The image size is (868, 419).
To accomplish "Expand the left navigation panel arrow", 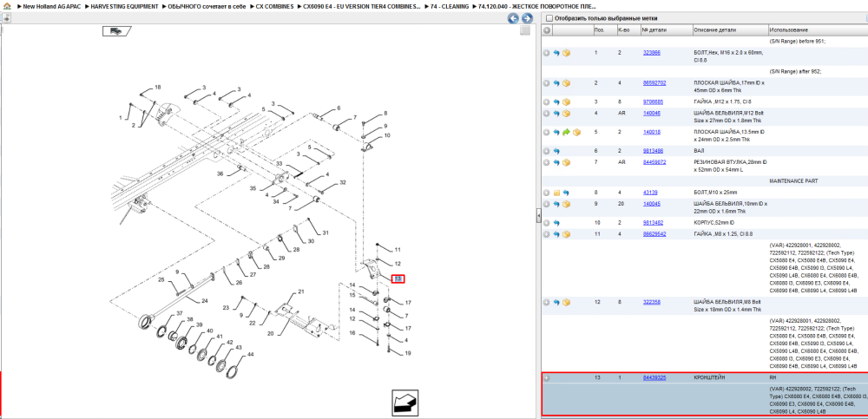I will [x=7, y=18].
